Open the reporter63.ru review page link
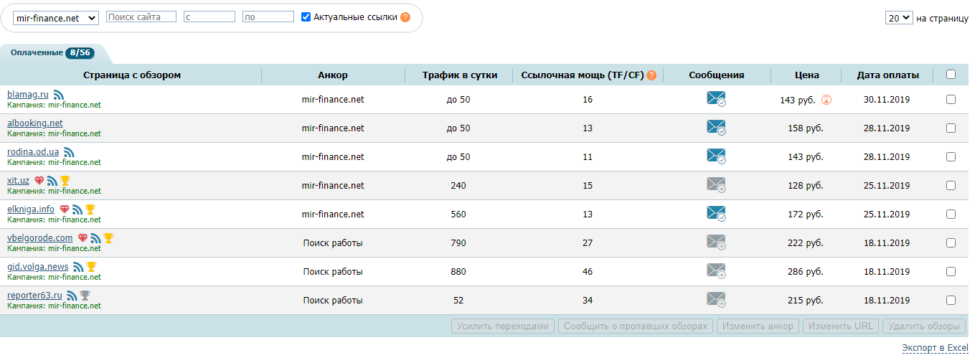This screenshot has height=363, width=980. pos(35,295)
